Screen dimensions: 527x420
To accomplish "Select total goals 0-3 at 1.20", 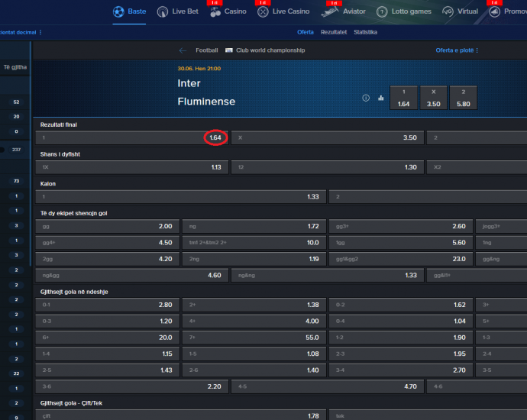I will (107, 321).
